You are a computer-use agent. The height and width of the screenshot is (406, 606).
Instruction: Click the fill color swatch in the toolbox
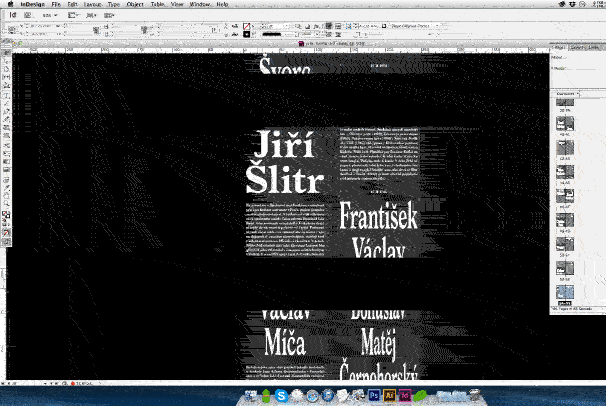(x=5, y=213)
